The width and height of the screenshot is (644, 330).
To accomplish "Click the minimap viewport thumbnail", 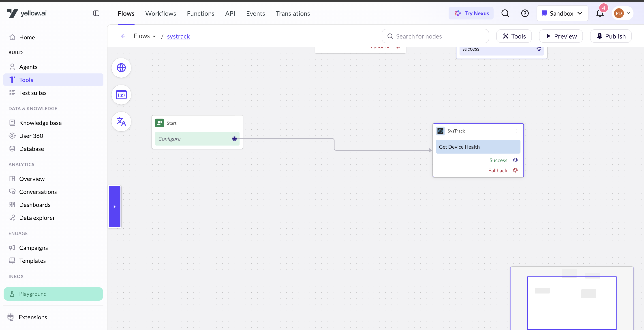I will [x=572, y=303].
